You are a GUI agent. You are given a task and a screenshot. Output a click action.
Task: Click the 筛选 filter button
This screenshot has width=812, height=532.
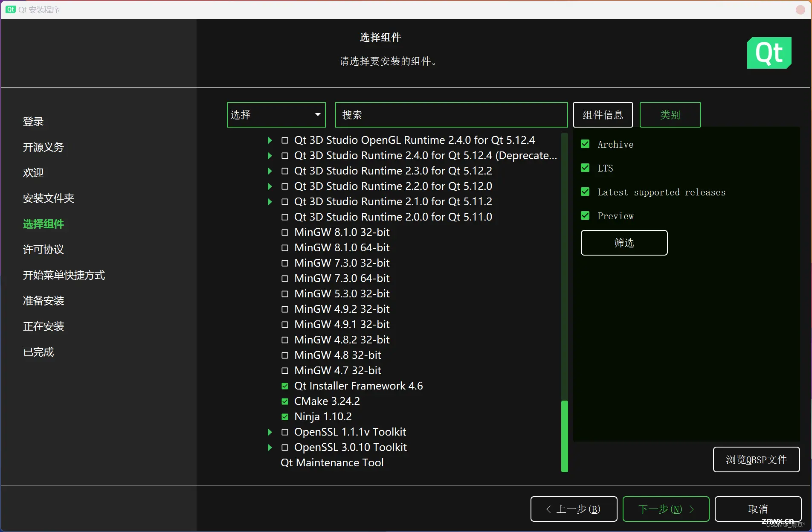coord(624,243)
